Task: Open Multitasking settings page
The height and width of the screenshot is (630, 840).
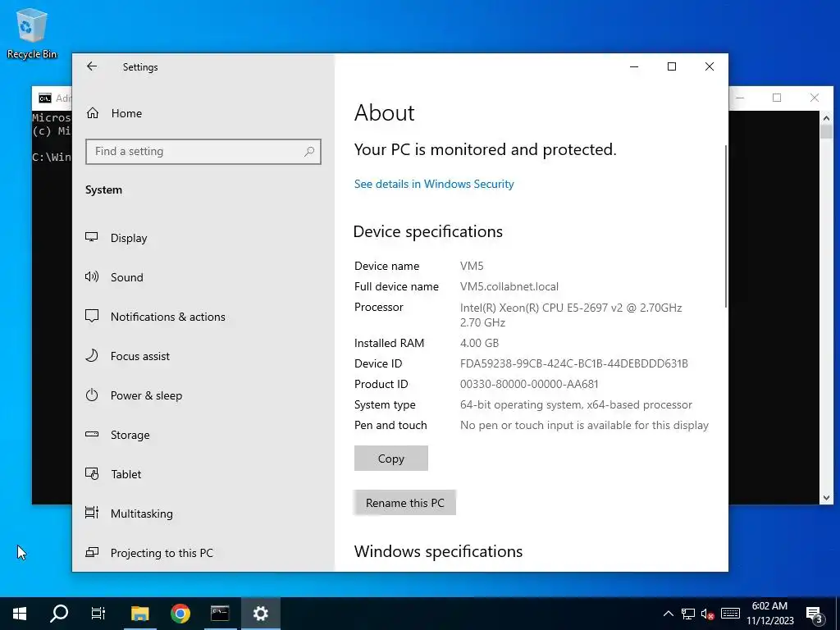Action: click(x=141, y=514)
